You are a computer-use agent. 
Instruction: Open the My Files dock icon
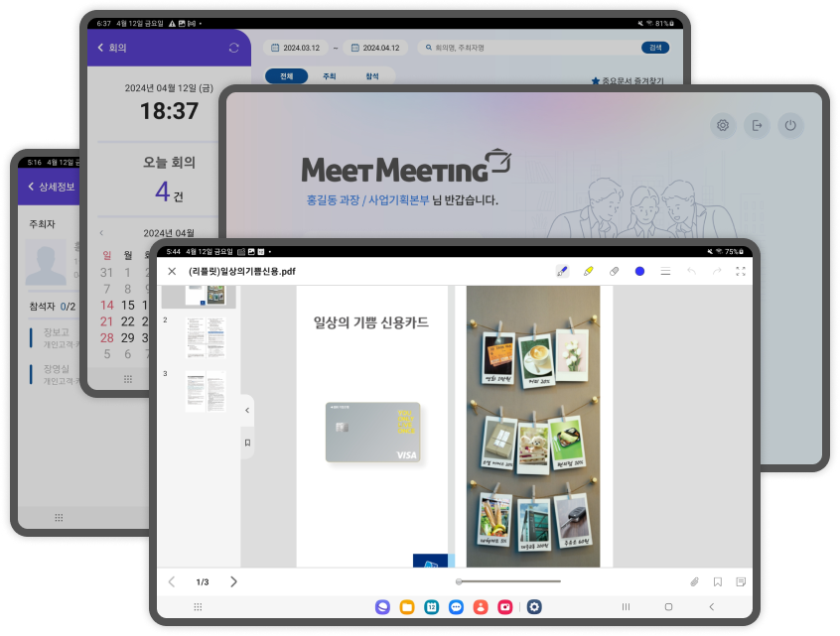click(407, 607)
